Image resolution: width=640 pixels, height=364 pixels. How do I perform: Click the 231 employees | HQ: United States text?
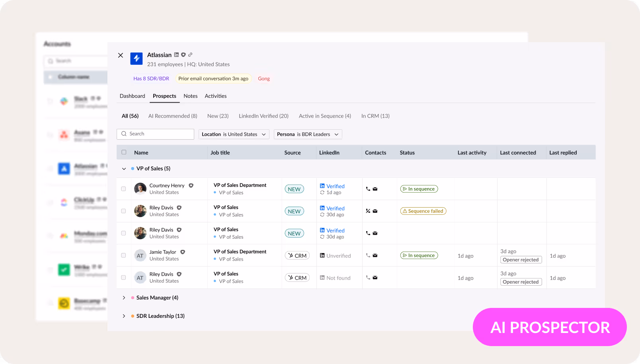click(x=188, y=64)
